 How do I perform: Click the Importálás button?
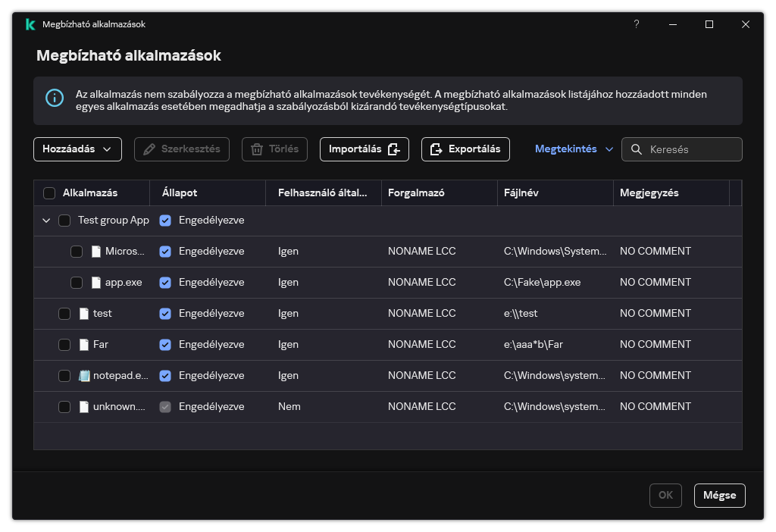coord(364,149)
